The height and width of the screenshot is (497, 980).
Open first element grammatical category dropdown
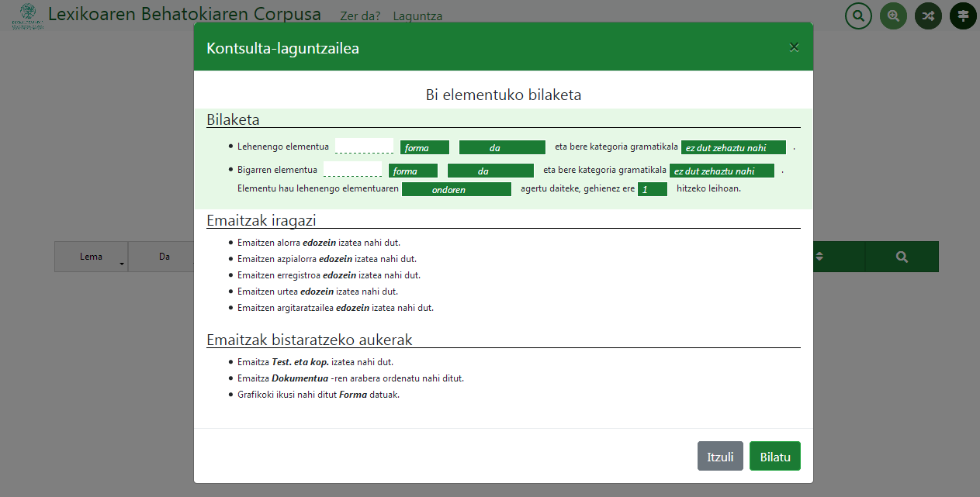coord(733,147)
